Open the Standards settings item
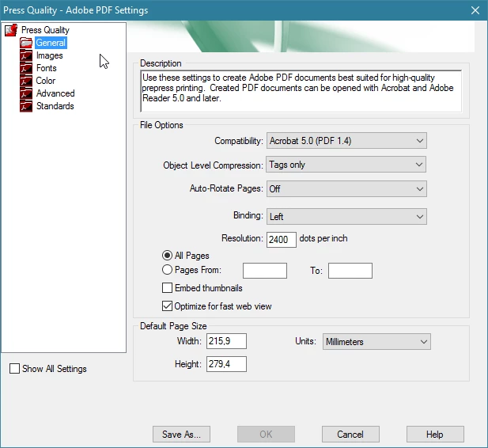 (x=55, y=106)
